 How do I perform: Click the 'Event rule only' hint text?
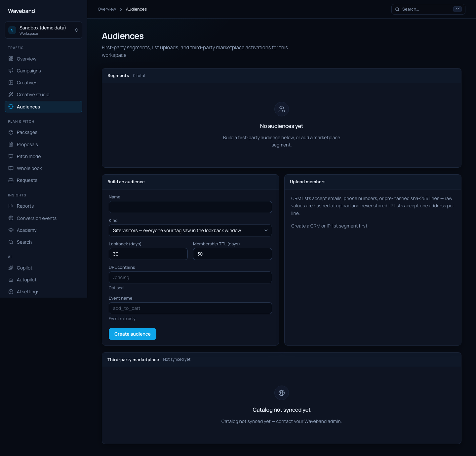click(122, 319)
